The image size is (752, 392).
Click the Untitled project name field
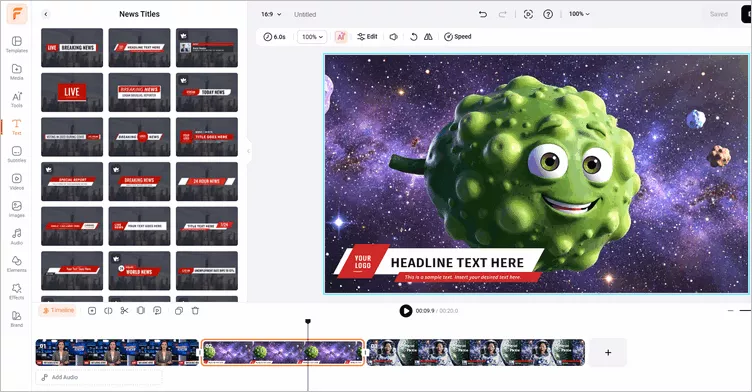pos(305,14)
